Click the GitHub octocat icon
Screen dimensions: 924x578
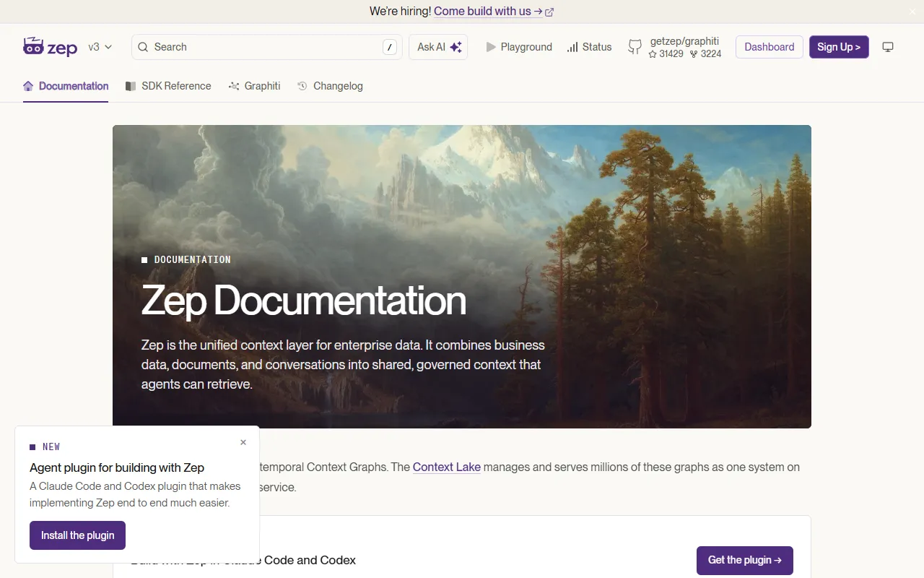point(635,47)
